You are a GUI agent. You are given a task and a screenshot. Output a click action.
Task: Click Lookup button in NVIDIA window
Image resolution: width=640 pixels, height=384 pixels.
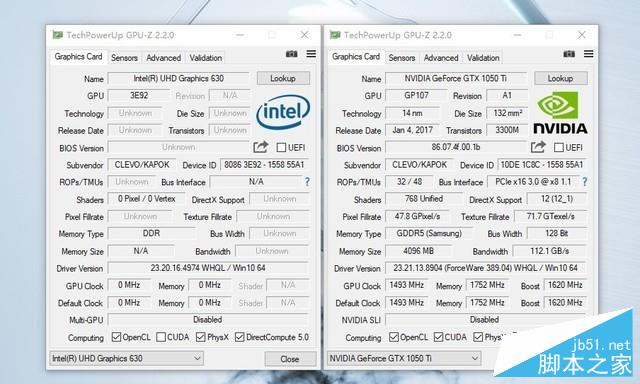[x=560, y=78]
